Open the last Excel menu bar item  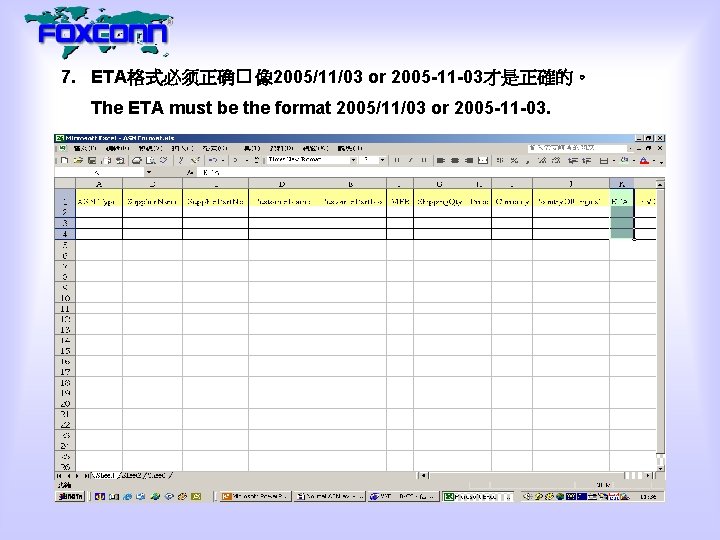[350, 148]
